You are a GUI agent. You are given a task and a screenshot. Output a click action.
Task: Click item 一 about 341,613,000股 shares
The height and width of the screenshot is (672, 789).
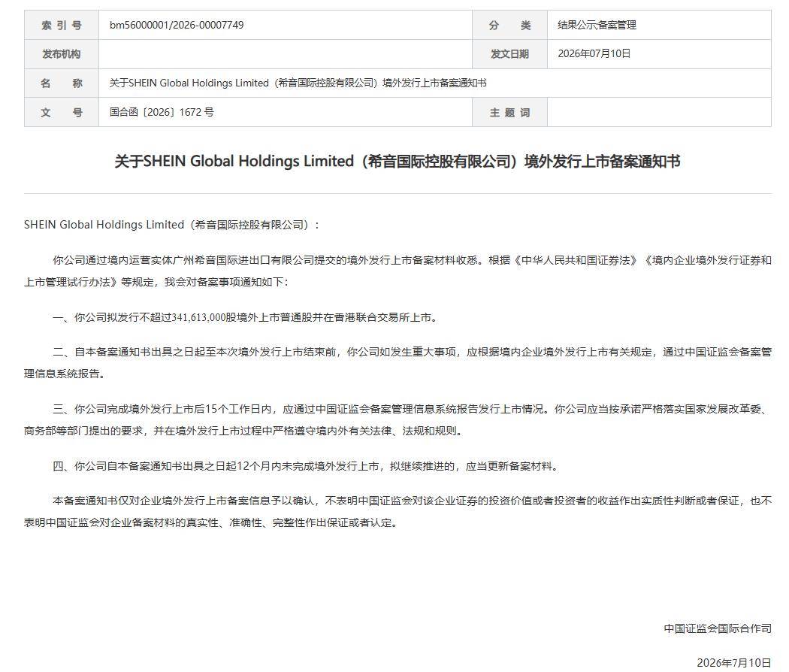click(x=244, y=318)
